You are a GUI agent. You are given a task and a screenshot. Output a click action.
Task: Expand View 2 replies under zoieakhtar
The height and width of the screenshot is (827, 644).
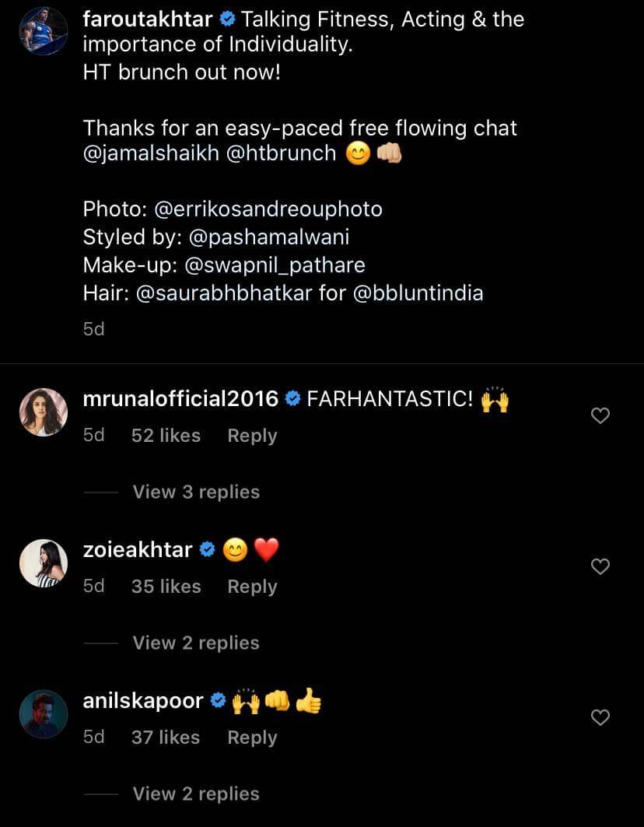pyautogui.click(x=196, y=643)
